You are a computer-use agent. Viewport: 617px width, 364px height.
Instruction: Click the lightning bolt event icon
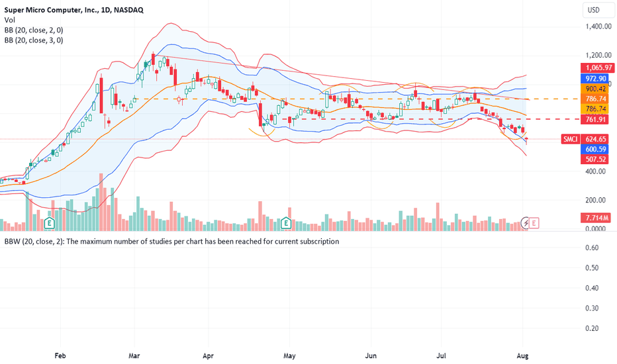[526, 223]
